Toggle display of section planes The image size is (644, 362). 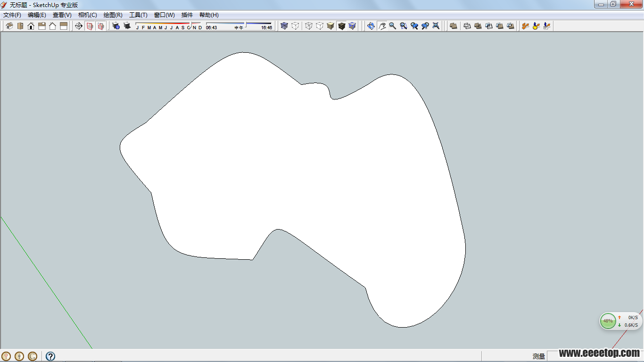(x=90, y=26)
